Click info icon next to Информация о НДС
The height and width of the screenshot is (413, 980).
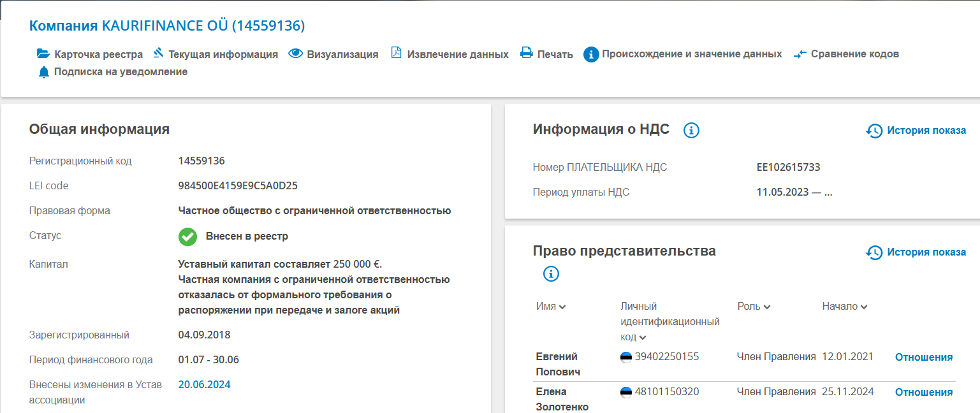(x=691, y=131)
